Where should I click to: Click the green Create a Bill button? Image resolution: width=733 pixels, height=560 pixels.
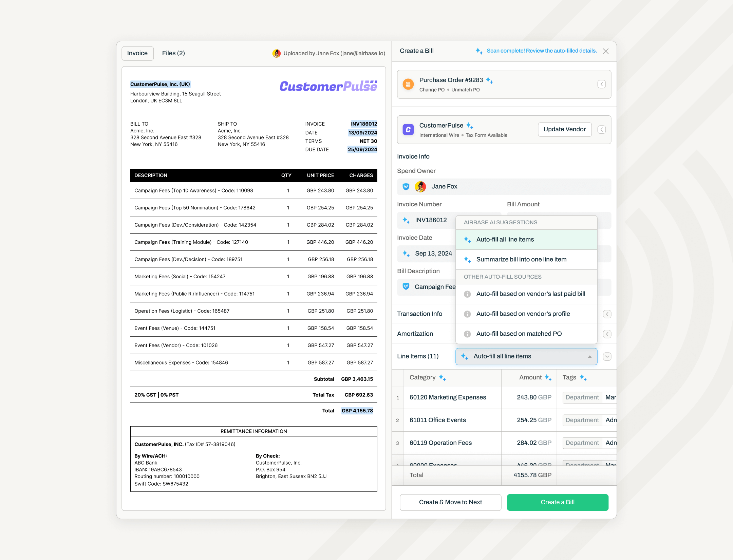point(558,503)
